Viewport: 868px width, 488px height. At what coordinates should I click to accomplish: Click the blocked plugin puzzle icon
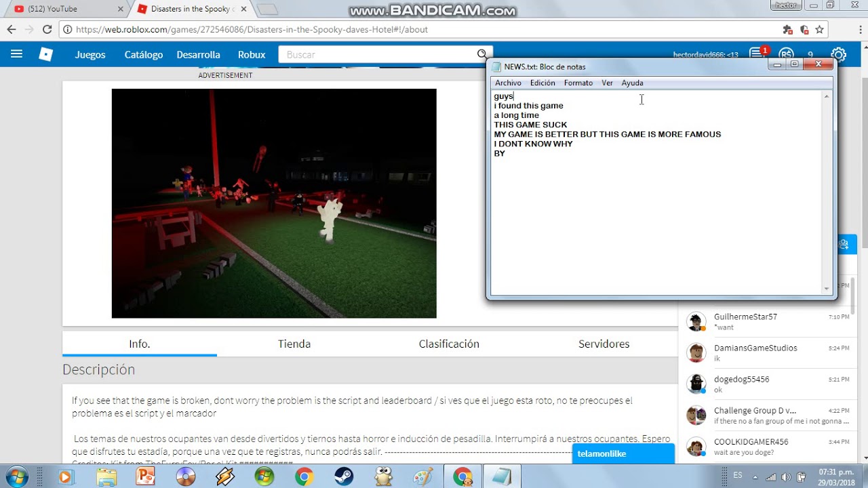tap(787, 29)
